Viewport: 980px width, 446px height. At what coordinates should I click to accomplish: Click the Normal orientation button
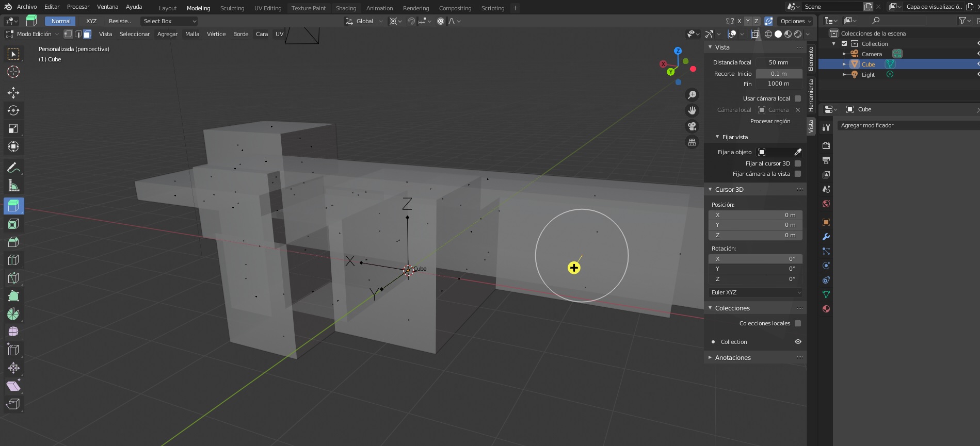(60, 21)
